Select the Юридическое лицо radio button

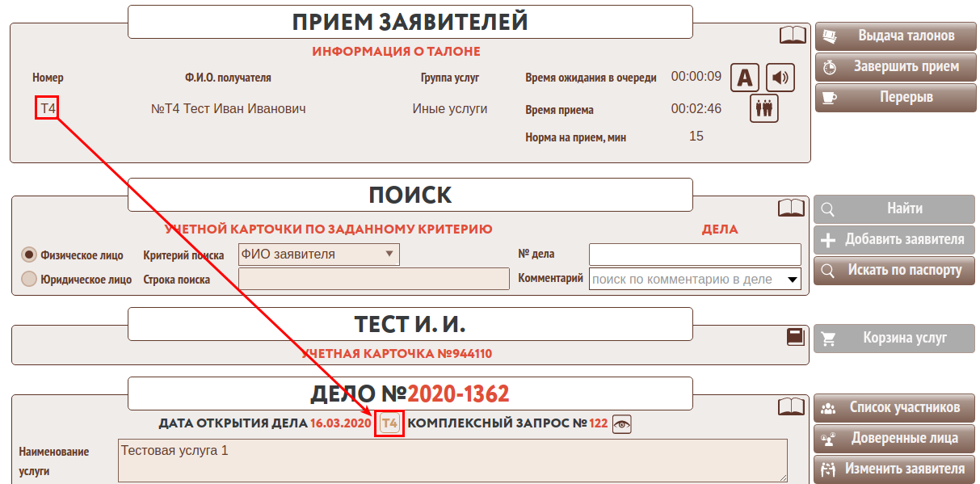click(29, 280)
